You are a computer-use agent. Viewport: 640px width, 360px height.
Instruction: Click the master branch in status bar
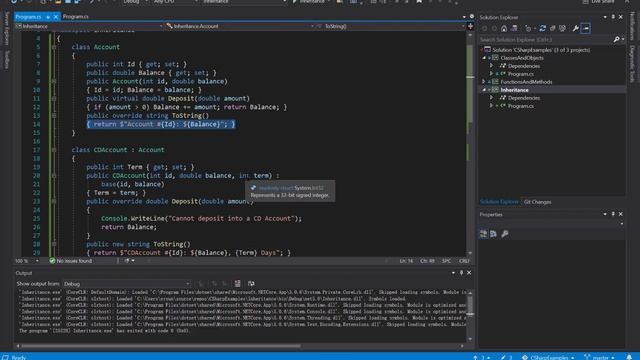click(599, 357)
